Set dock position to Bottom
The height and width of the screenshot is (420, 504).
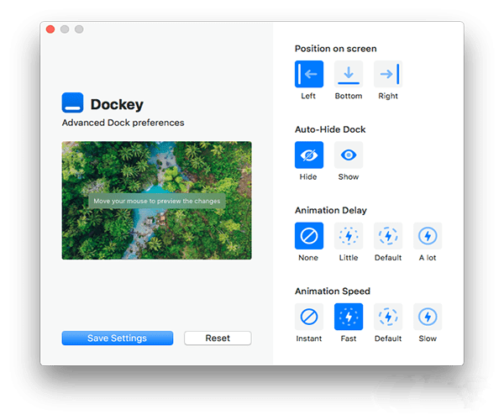click(x=349, y=75)
